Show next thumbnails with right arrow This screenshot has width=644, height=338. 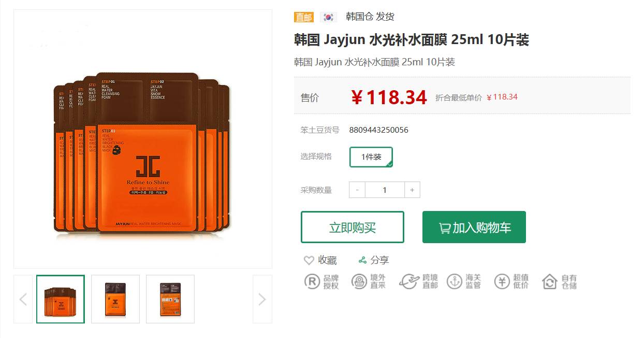pos(262,299)
